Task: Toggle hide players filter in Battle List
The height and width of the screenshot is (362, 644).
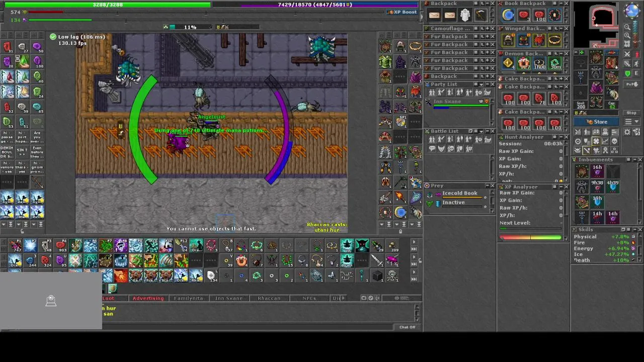Action: point(432,140)
